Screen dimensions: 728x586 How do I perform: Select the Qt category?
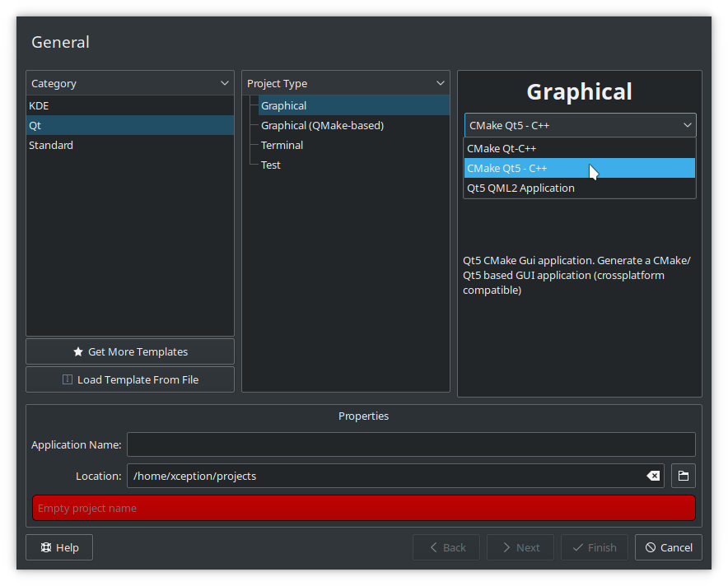coord(130,125)
